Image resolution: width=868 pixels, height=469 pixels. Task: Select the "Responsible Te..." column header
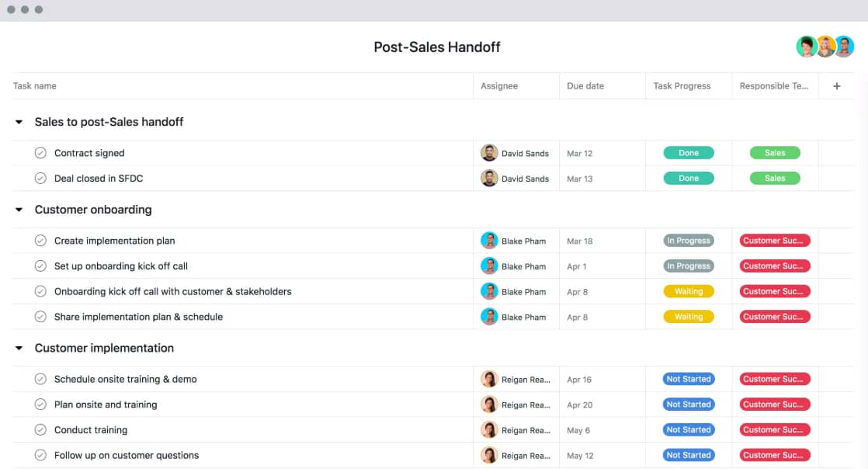(x=774, y=86)
